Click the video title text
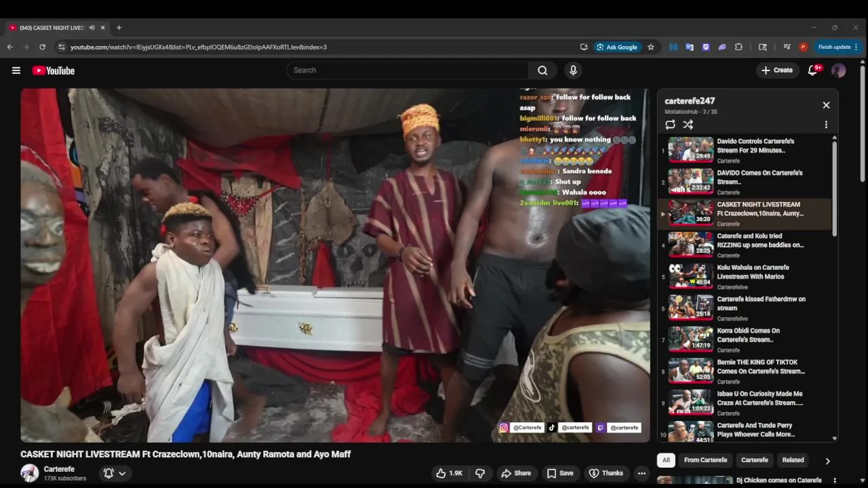 tap(185, 454)
